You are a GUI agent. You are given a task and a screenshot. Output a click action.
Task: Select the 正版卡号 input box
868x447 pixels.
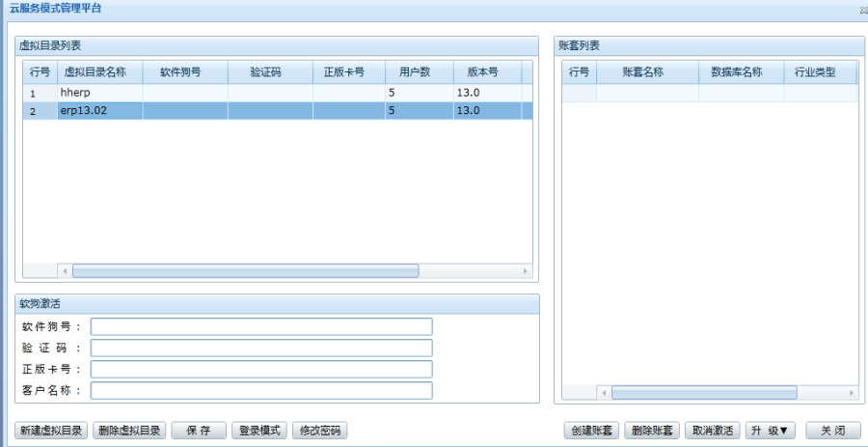[261, 369]
